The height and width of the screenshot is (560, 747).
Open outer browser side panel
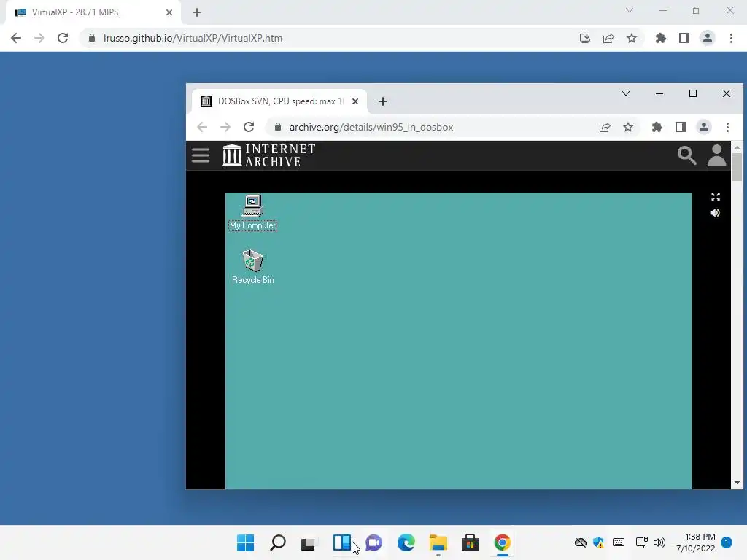(684, 38)
